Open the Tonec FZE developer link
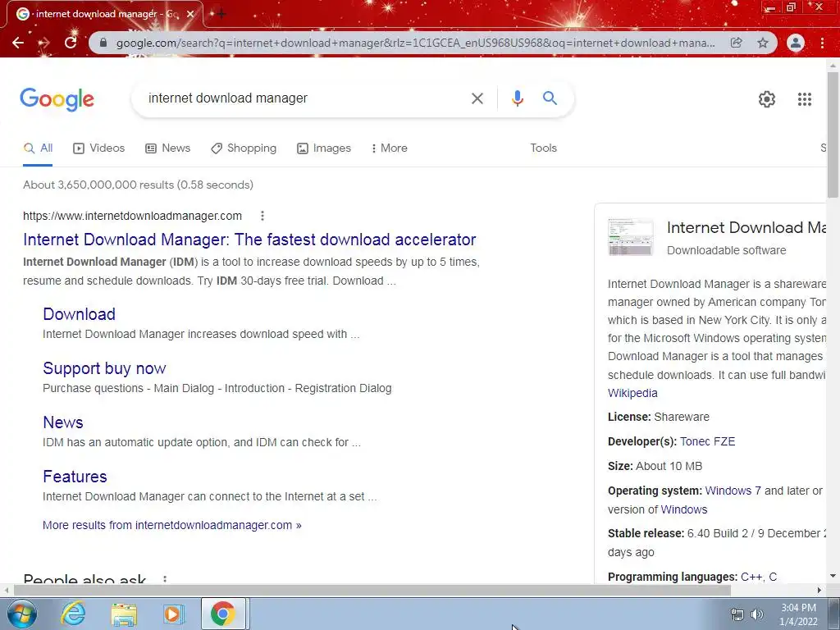Viewport: 840px width, 630px height. pos(707,441)
